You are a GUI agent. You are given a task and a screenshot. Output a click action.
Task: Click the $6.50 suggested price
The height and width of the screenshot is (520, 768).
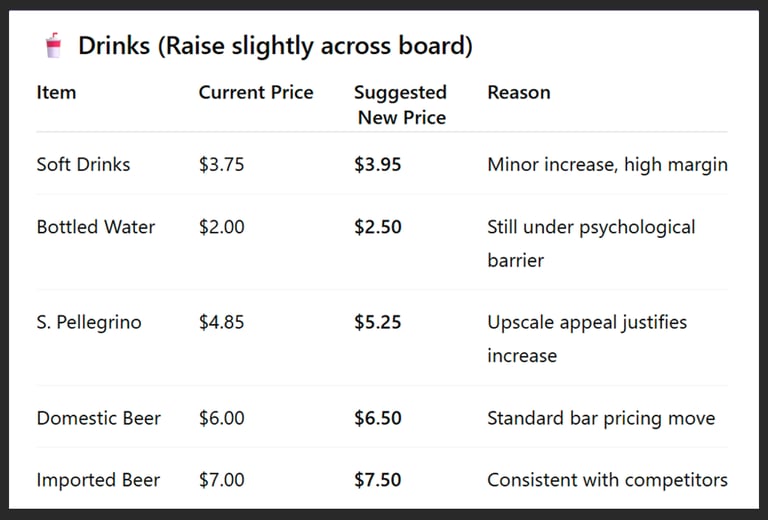click(378, 418)
